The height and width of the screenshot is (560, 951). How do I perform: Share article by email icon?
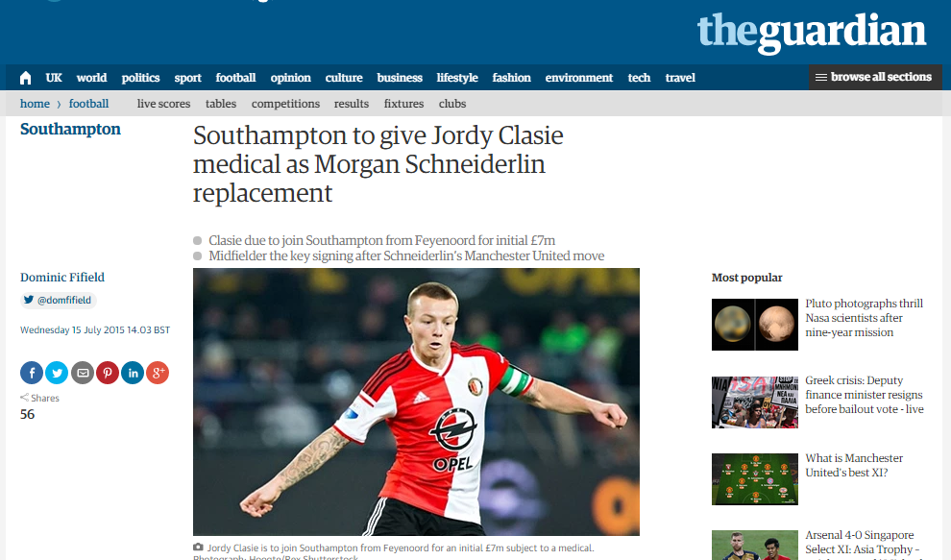[x=83, y=373]
